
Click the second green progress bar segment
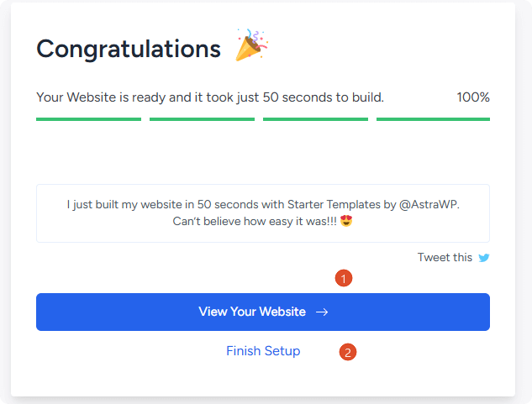202,119
